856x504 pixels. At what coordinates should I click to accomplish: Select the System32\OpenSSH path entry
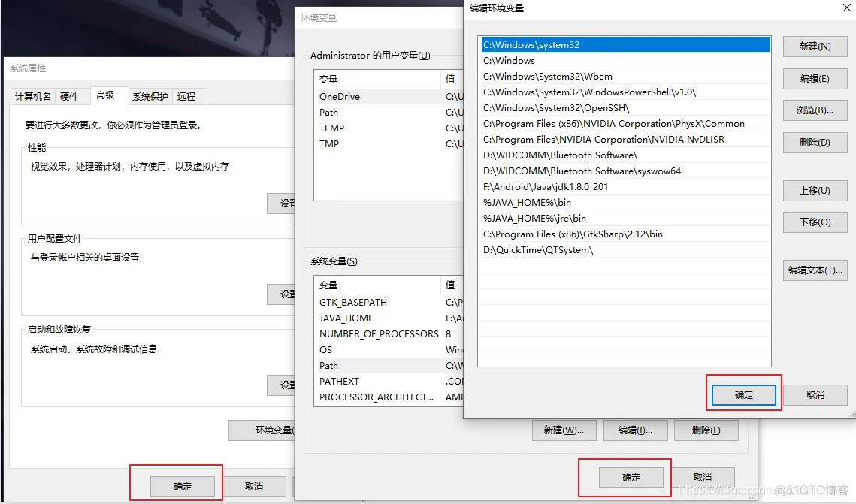tap(625, 108)
